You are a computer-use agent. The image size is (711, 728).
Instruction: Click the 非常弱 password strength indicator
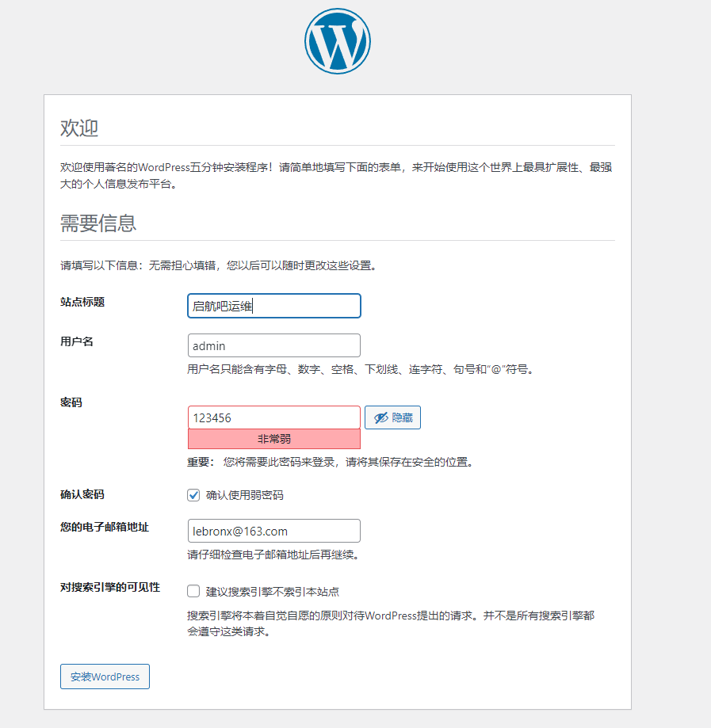pyautogui.click(x=273, y=439)
